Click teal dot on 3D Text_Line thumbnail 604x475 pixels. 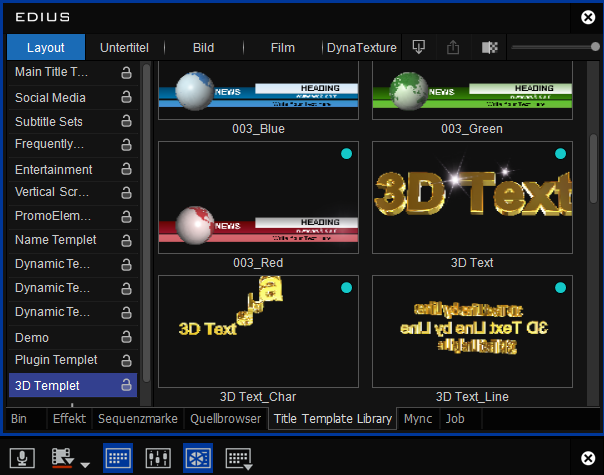560,288
